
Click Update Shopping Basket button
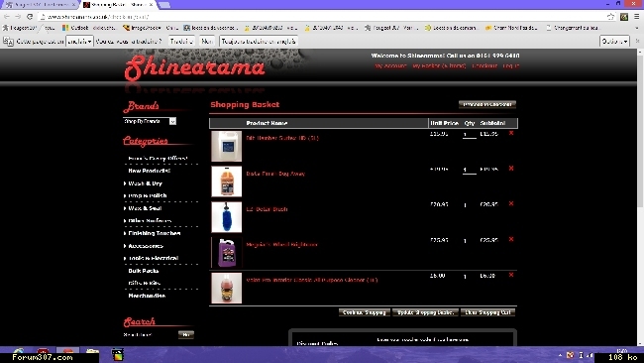point(425,312)
